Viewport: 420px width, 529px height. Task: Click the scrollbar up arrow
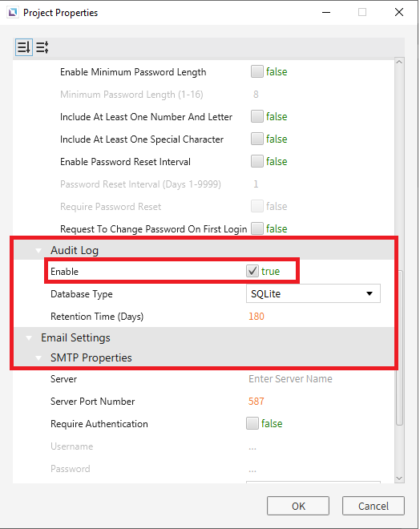pyautogui.click(x=399, y=62)
